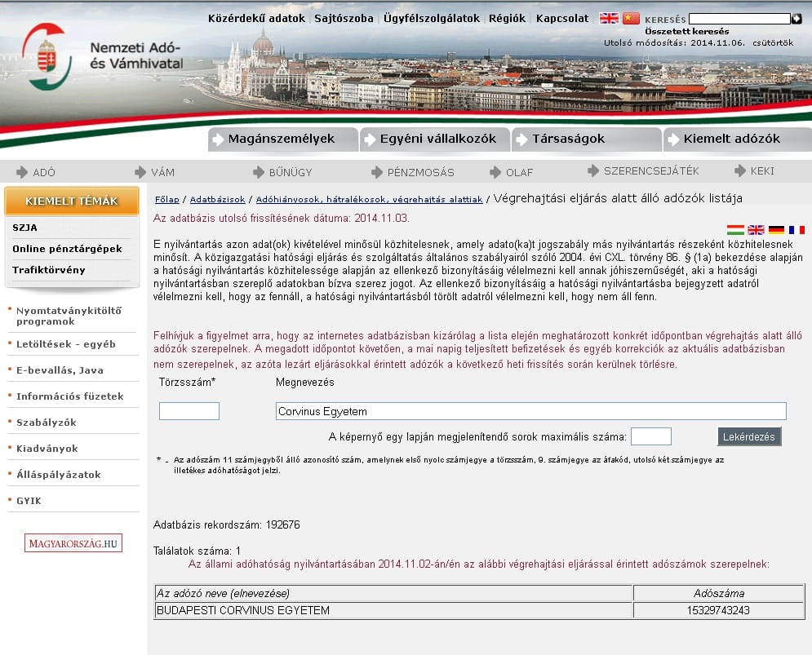Open E-bevallás, Java sidebar link
Viewport: 812px width, 655px height.
(x=60, y=370)
